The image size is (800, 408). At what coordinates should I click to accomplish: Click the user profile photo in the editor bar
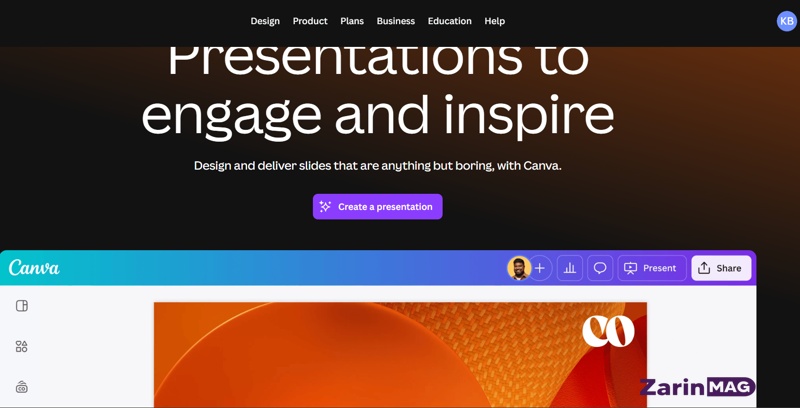(519, 268)
